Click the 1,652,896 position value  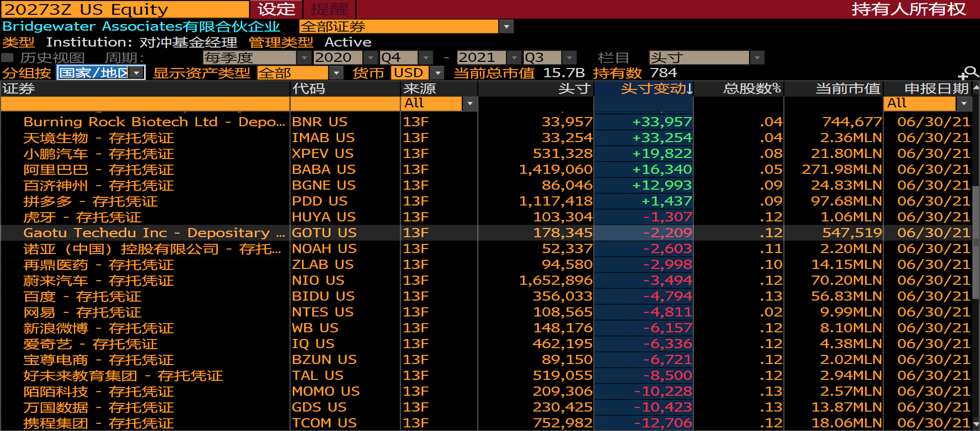pos(556,281)
